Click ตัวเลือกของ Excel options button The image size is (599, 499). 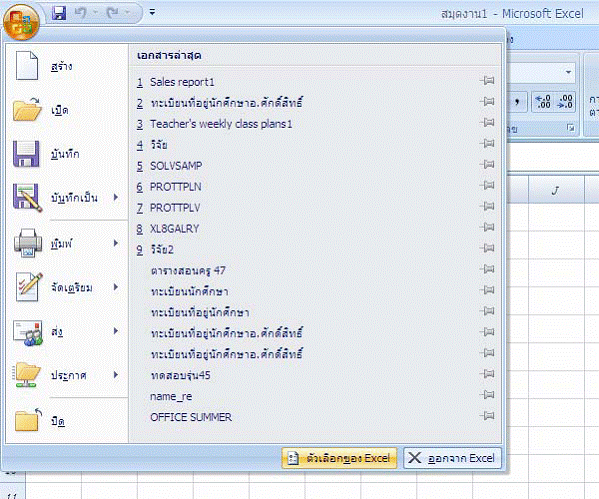(339, 458)
